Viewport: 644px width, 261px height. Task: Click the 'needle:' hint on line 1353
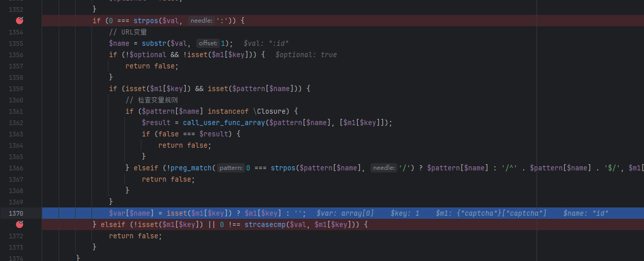click(201, 21)
